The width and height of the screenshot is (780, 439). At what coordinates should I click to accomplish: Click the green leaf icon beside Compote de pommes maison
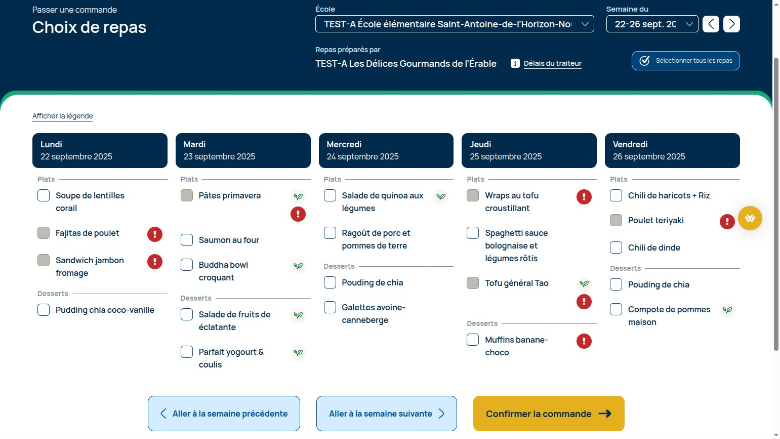[x=727, y=310]
